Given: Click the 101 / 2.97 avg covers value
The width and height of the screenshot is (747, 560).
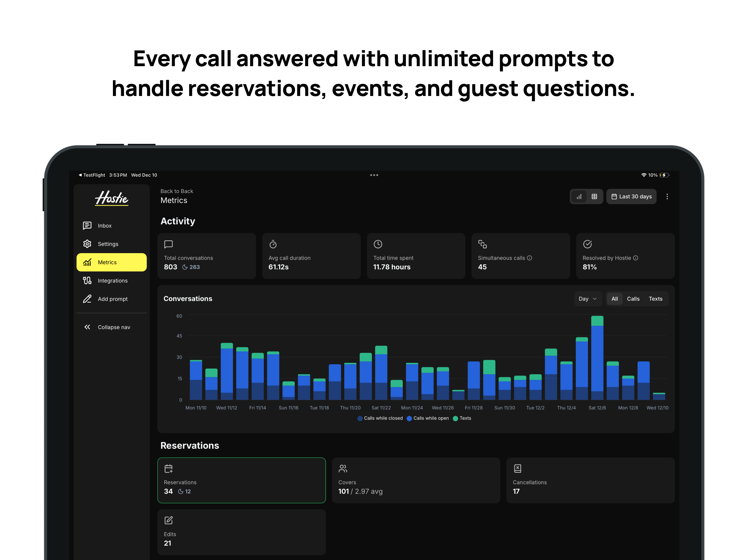Looking at the screenshot, I should [x=360, y=491].
